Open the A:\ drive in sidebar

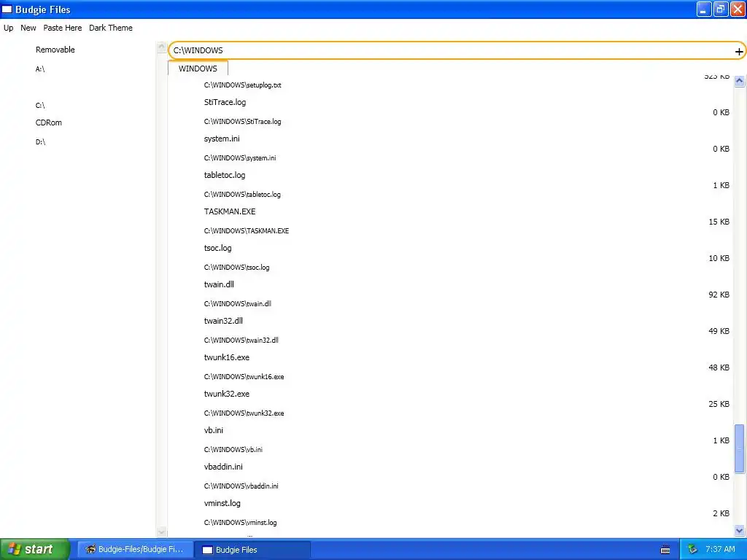pos(40,69)
